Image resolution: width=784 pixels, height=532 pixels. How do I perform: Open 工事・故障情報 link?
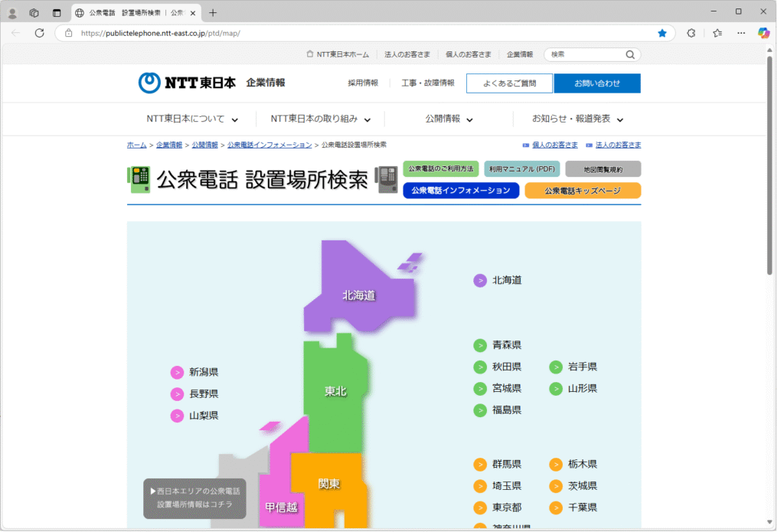[428, 83]
